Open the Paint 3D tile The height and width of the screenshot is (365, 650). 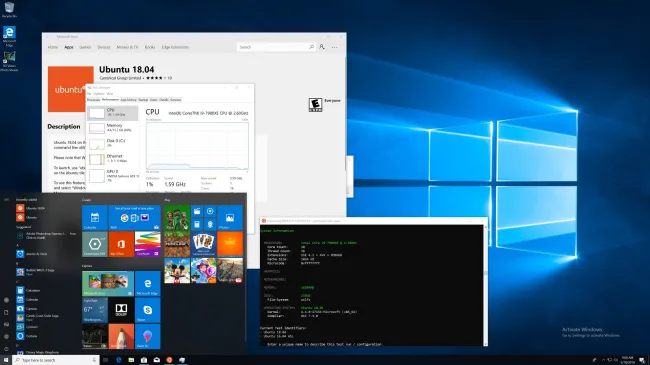coord(148,336)
